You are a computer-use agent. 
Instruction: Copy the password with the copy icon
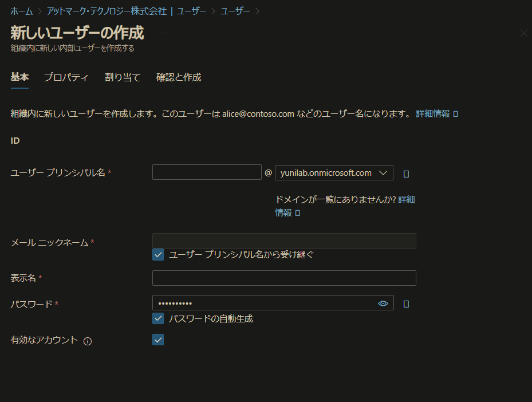[405, 303]
